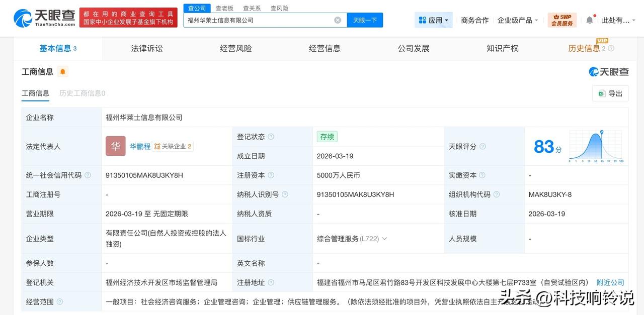Click the 天眼评分 score curve chart
644x315 pixels.
[595, 146]
